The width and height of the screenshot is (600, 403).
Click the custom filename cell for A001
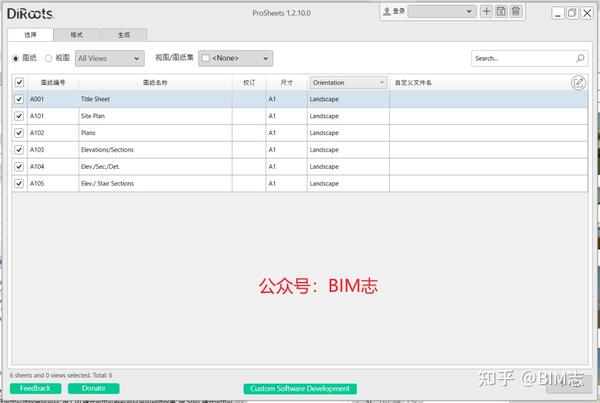[489, 99]
